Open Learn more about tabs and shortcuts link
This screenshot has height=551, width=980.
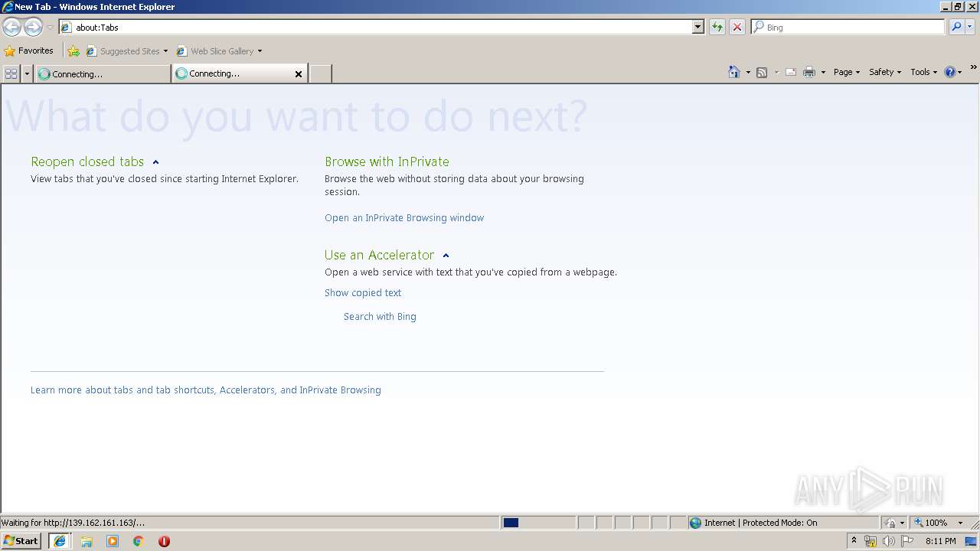click(206, 390)
